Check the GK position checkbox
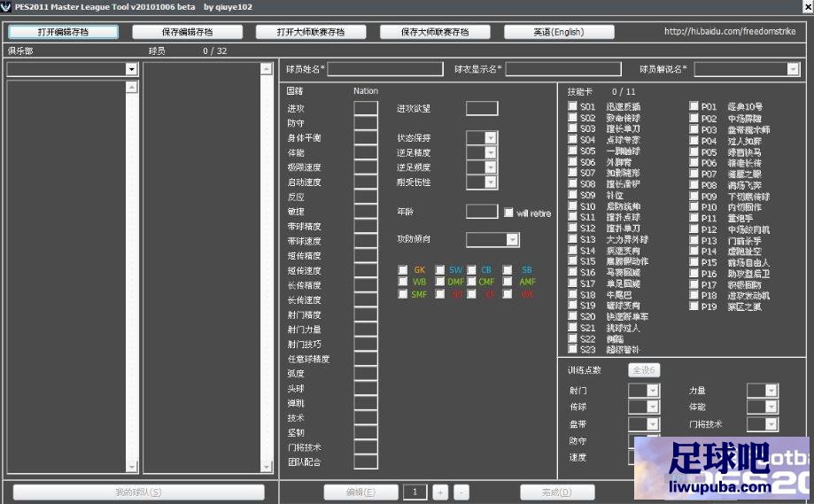This screenshot has width=814, height=504. click(402, 270)
